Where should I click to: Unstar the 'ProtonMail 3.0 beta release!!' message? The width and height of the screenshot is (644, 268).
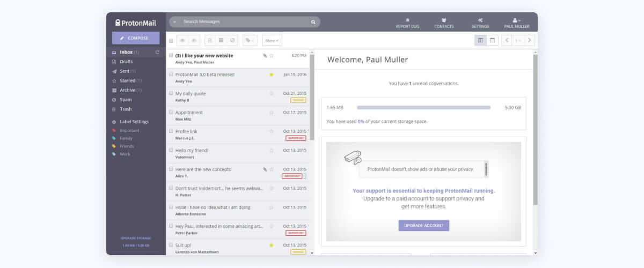[272, 75]
